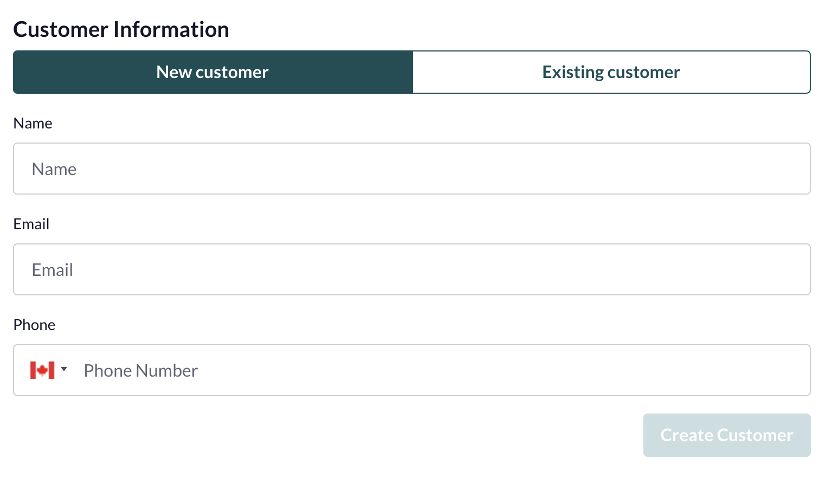Screen dimensions: 826x504
Task: Switch to the Existing customer tab
Action: tap(611, 72)
